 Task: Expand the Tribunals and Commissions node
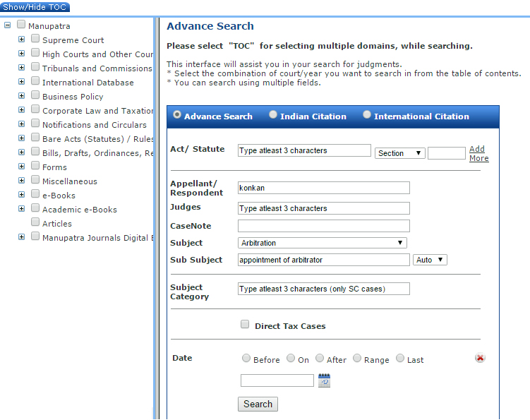[x=22, y=68]
